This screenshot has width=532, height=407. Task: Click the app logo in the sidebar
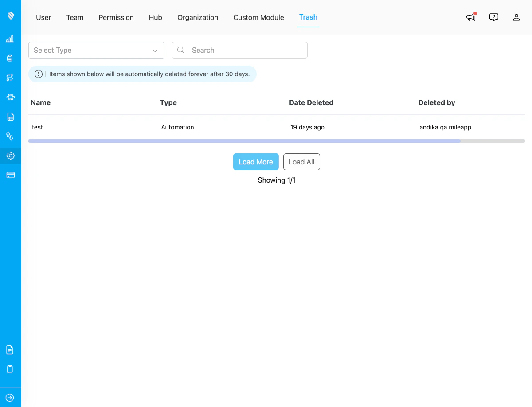(x=11, y=16)
